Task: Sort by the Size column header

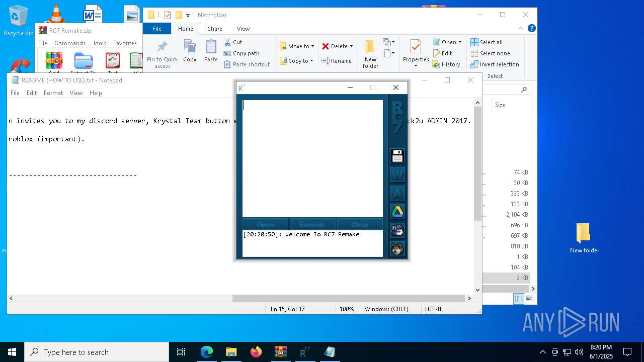Action: point(511,105)
